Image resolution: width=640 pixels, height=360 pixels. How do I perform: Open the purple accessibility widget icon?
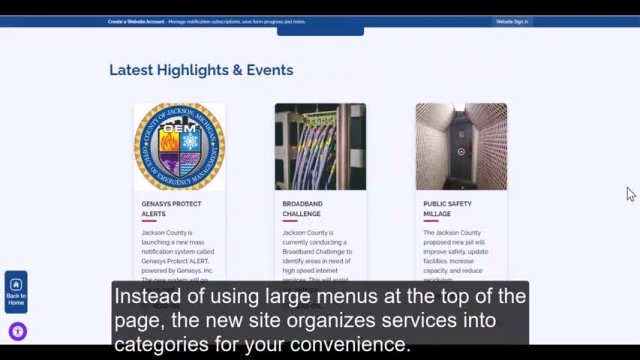[x=18, y=331]
